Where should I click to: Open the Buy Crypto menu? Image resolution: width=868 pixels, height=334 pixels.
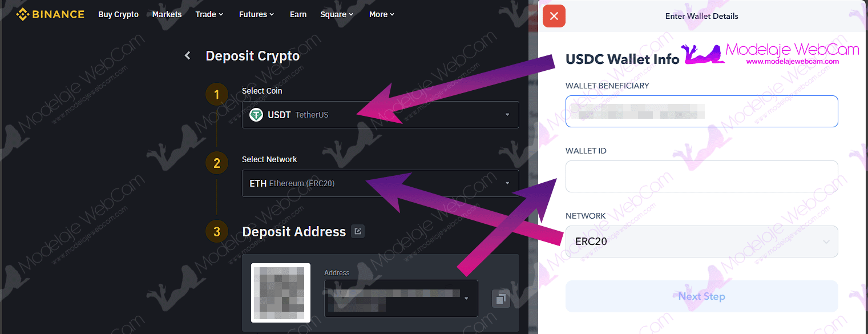pyautogui.click(x=118, y=14)
